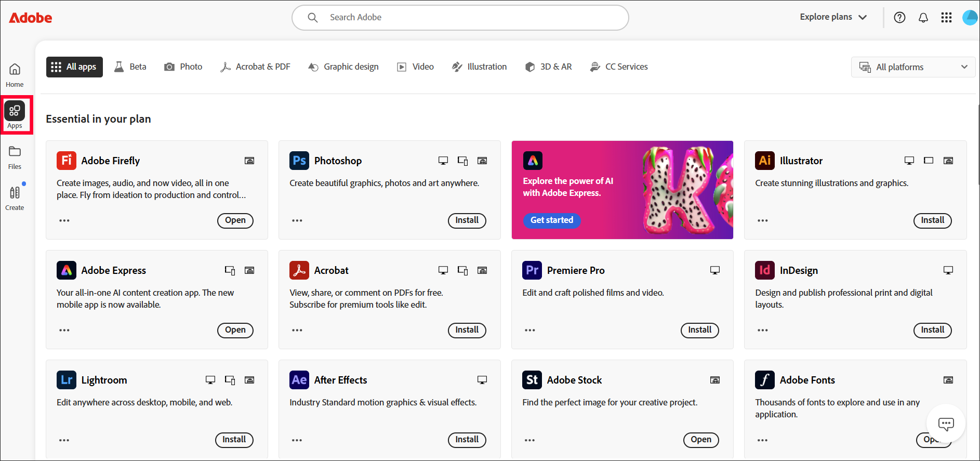The image size is (980, 461).
Task: Click the Adobe Fonts f icon
Action: pyautogui.click(x=765, y=380)
